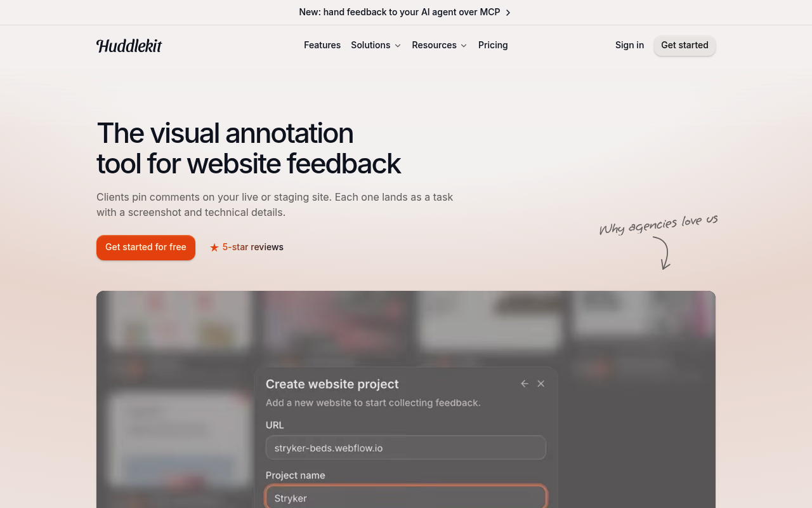Go to the Pricing page

pyautogui.click(x=493, y=45)
